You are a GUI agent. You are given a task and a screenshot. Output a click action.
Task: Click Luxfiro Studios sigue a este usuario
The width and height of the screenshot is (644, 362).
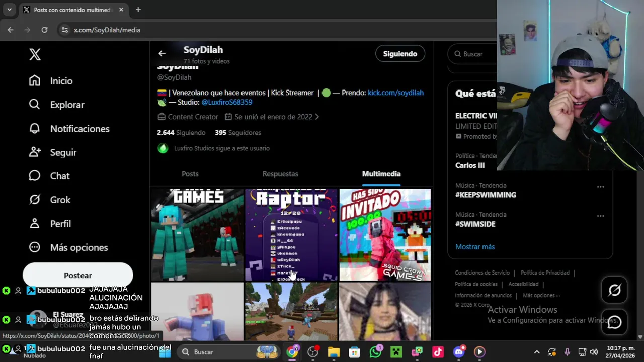(x=222, y=148)
